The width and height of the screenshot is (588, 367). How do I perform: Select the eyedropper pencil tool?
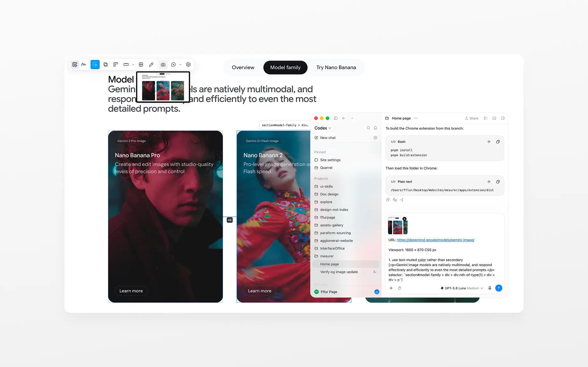coord(151,65)
